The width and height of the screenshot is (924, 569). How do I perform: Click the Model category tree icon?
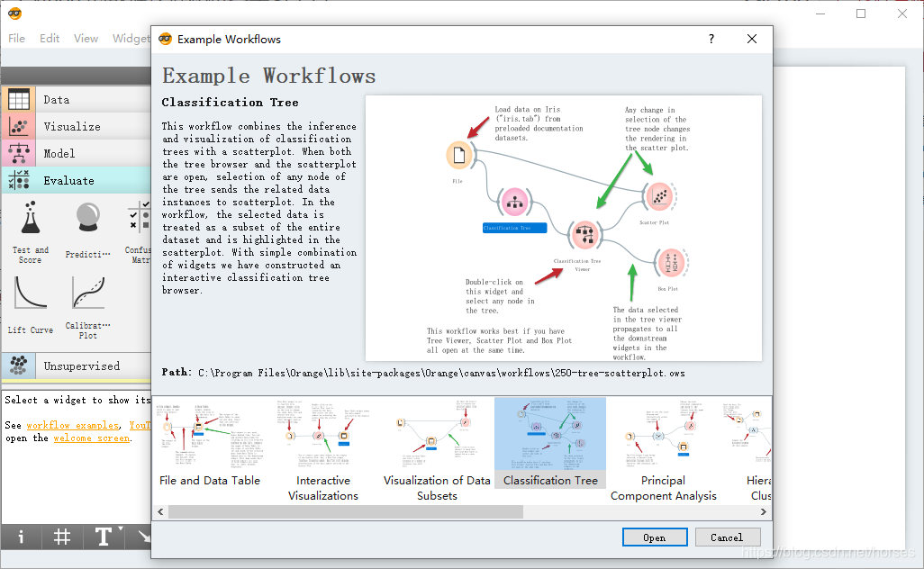[19, 154]
